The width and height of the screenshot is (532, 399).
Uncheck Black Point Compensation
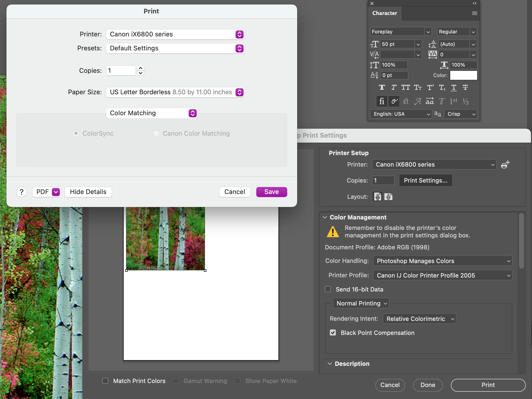(333, 333)
